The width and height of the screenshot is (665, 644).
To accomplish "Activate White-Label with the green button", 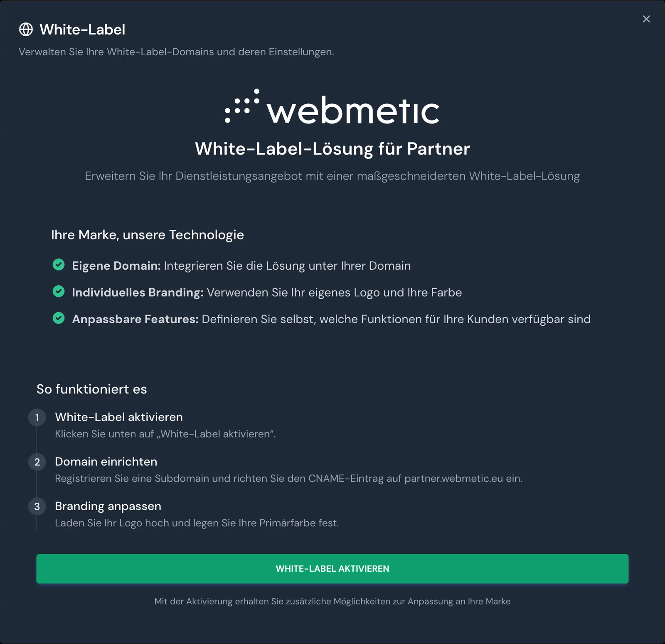I will [x=332, y=568].
